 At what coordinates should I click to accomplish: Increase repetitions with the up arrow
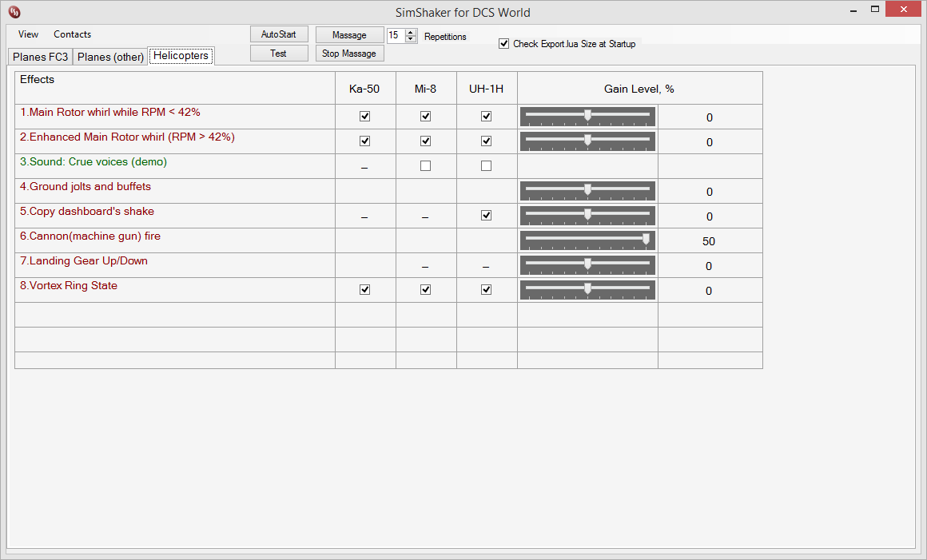(411, 32)
